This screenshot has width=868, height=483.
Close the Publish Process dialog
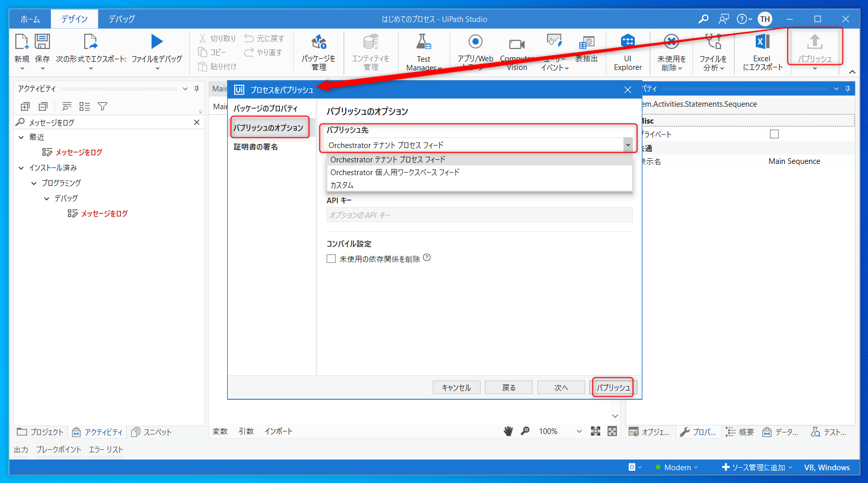point(628,90)
